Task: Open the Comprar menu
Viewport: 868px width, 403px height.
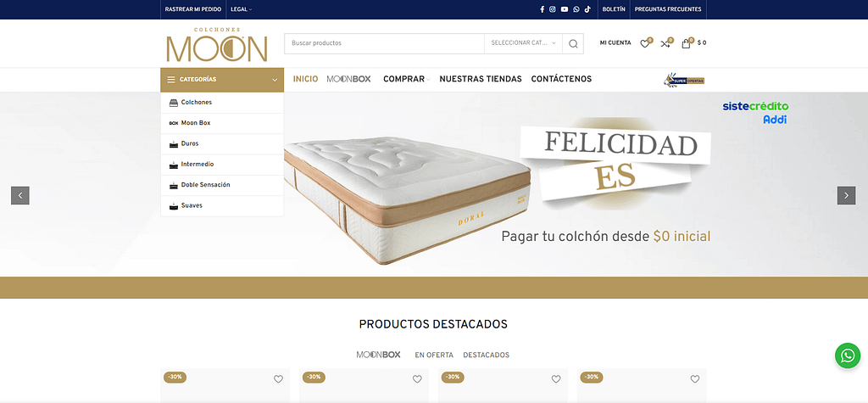Action: tap(406, 79)
